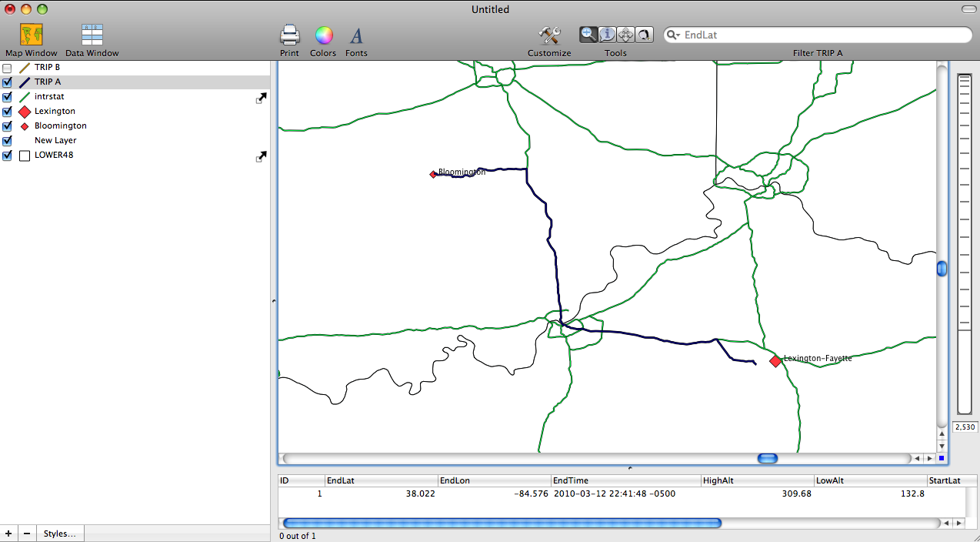Click the intrstat external link arrow
The height and width of the screenshot is (542, 980).
click(x=262, y=98)
